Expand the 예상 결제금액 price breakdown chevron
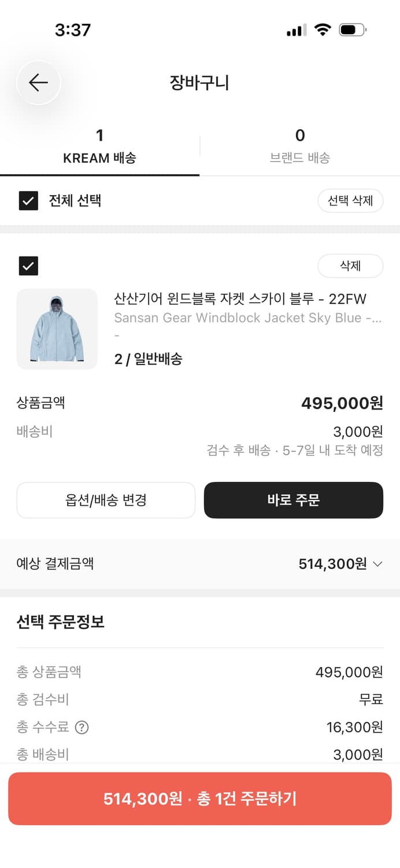Screen dimensions: 400x868 (x=377, y=564)
